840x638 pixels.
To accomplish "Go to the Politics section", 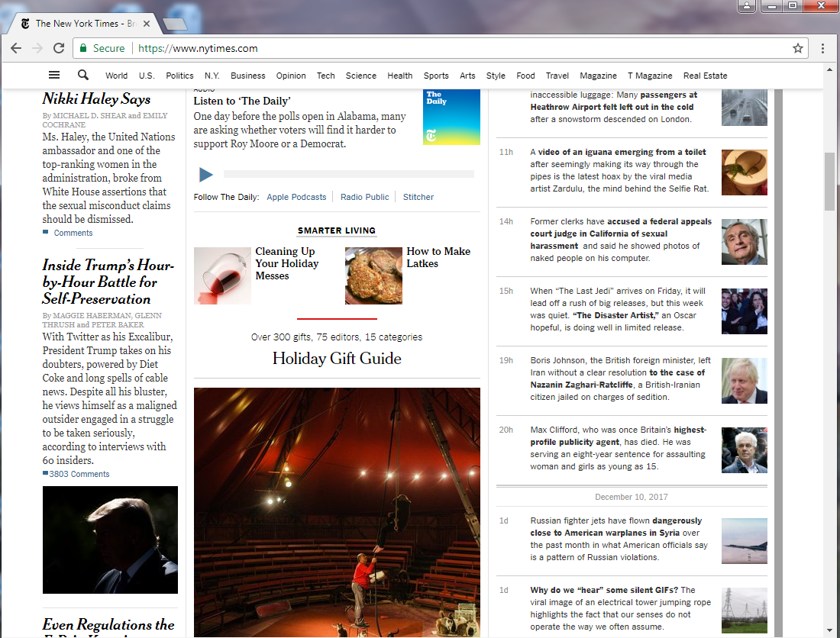I will [179, 76].
